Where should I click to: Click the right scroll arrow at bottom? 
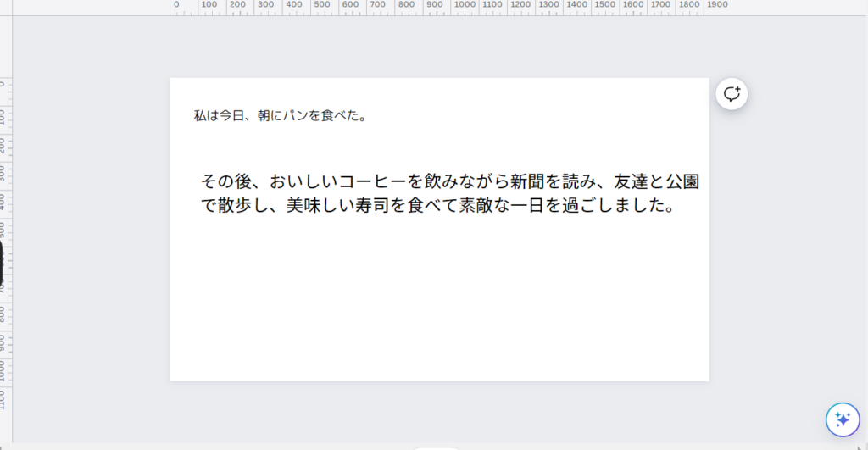point(860,447)
